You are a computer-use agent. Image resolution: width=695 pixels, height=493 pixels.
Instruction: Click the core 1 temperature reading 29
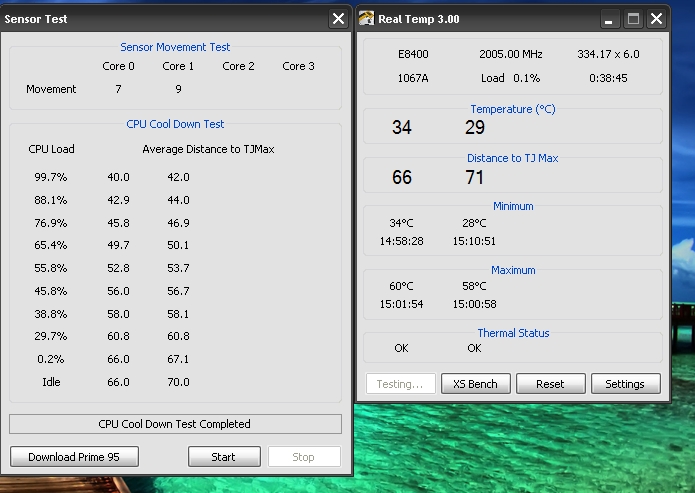(x=475, y=128)
